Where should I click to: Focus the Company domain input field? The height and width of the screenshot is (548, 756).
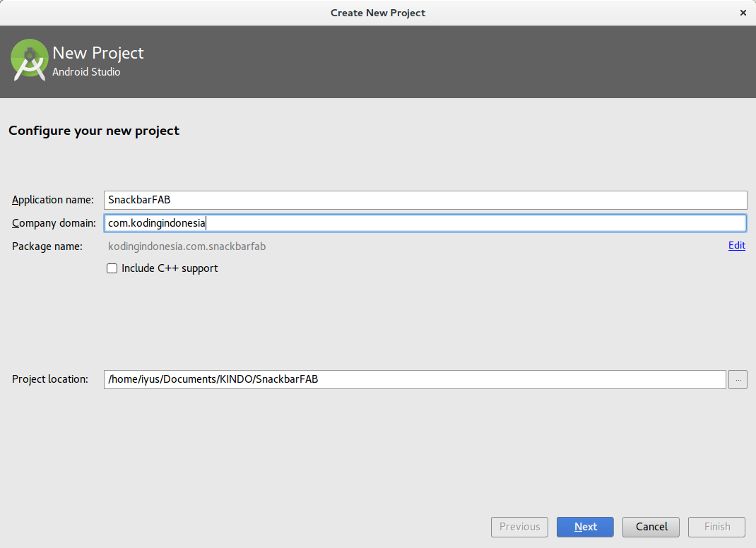point(425,223)
